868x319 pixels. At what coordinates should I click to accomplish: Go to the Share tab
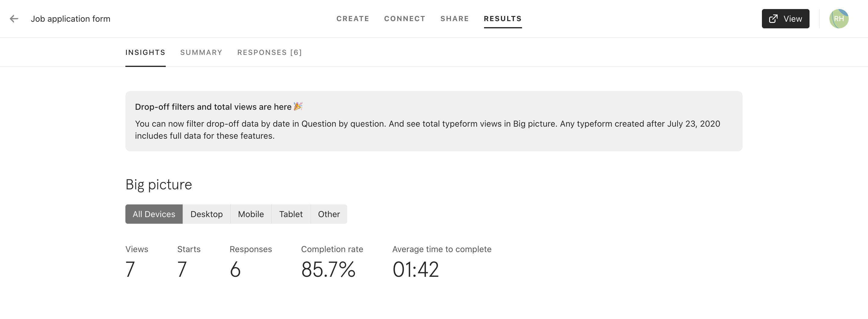(454, 19)
